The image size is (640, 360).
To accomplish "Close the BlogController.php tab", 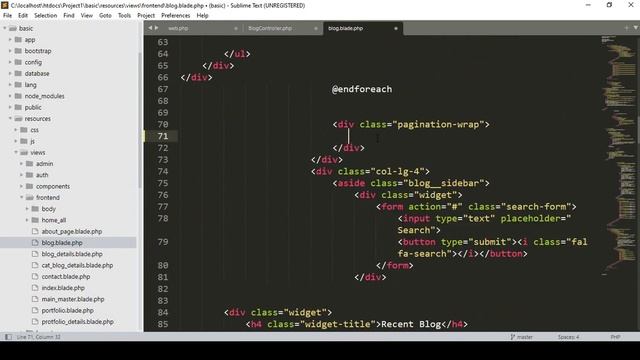I will tap(316, 28).
